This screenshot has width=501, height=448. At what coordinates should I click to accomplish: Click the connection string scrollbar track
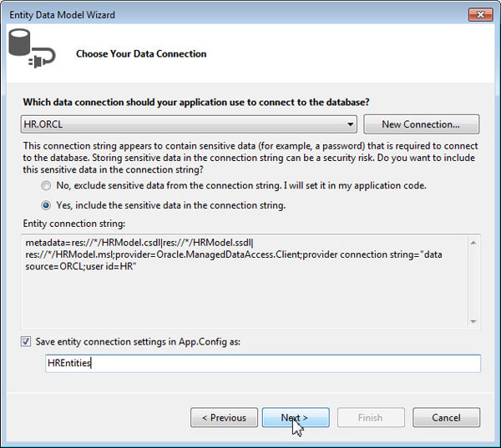tap(474, 281)
